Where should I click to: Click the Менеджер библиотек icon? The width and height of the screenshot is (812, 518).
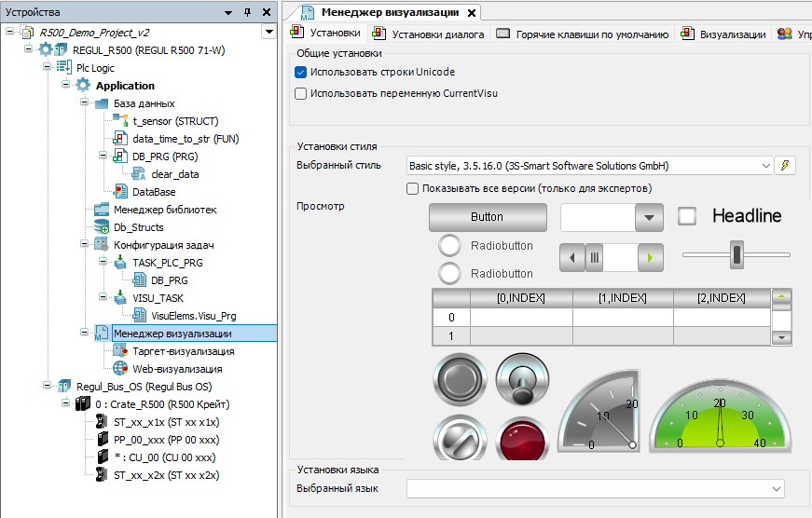point(102,210)
